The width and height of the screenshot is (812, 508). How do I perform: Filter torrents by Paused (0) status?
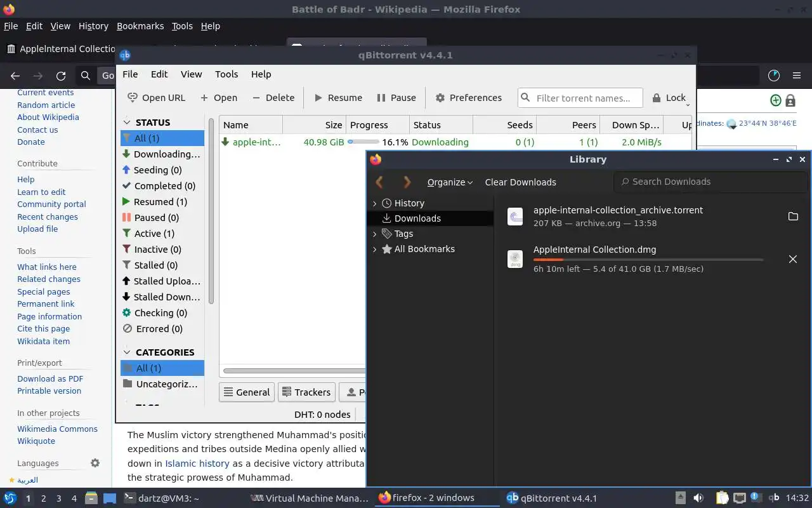click(x=162, y=218)
